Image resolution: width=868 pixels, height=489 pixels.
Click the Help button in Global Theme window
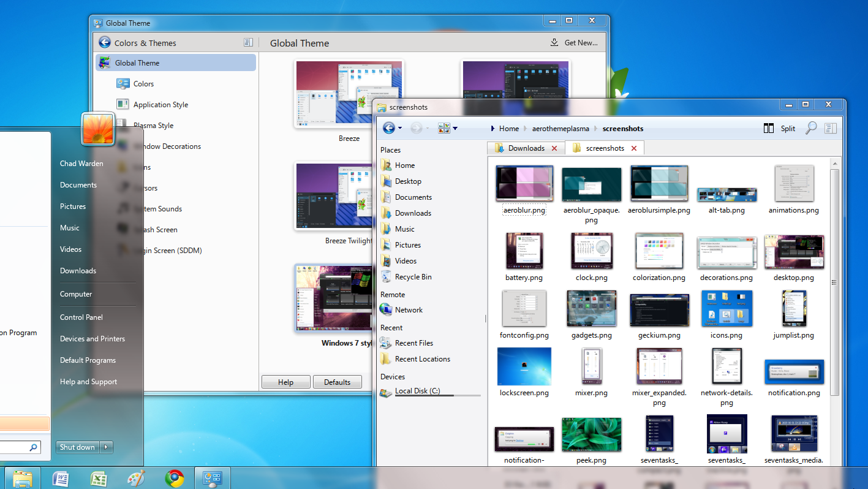pyautogui.click(x=286, y=382)
